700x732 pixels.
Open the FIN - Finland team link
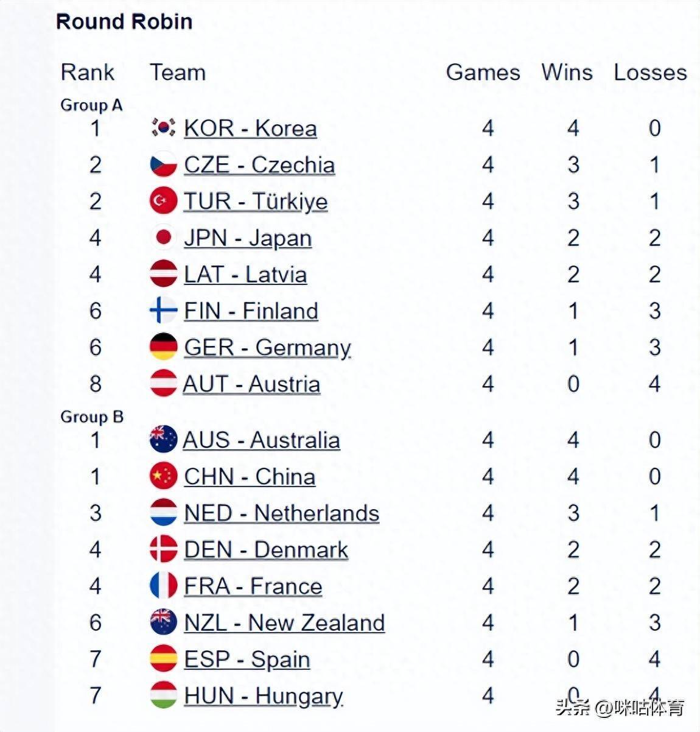tap(251, 311)
